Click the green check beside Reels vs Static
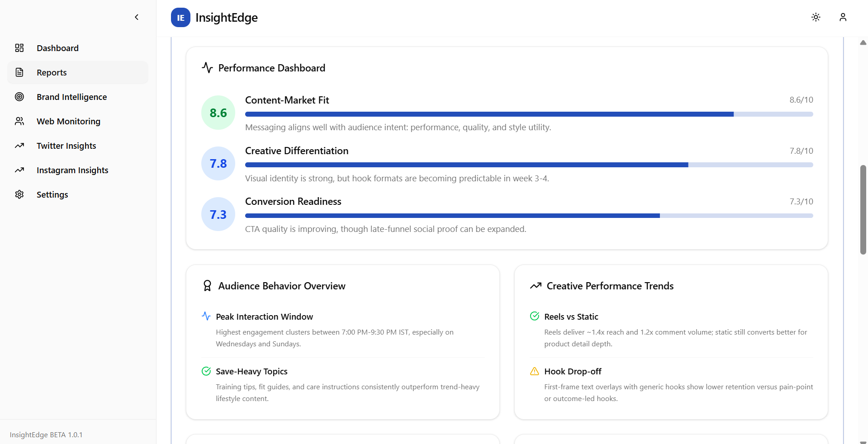Viewport: 868px width, 444px height. click(x=534, y=316)
